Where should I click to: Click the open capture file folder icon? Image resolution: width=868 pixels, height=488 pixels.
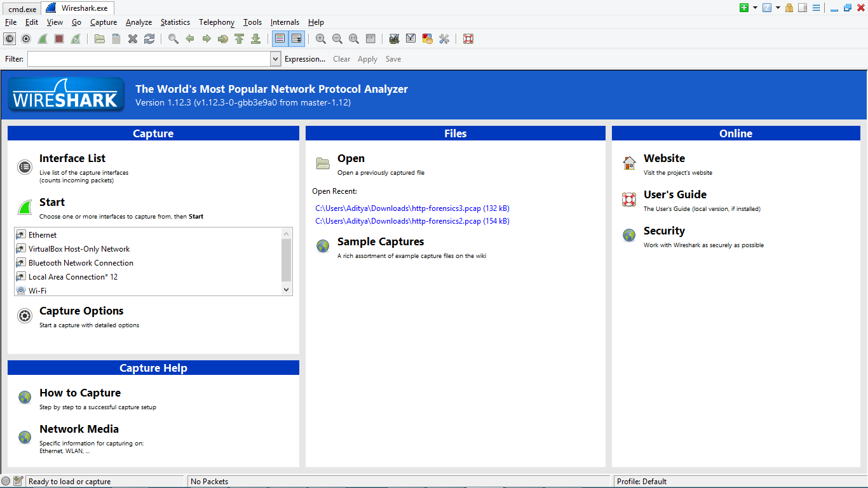coord(100,39)
